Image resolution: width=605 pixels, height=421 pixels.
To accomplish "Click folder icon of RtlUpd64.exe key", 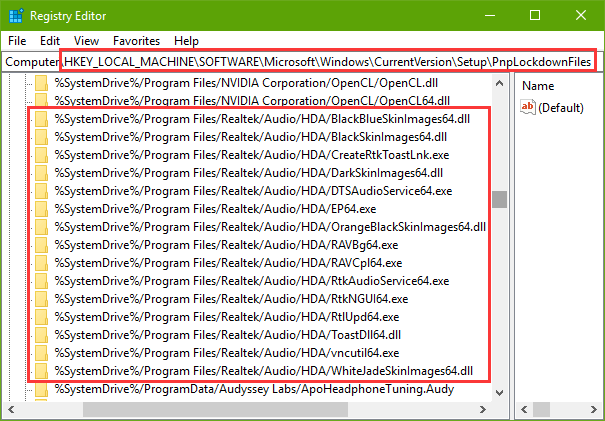I will [41, 317].
